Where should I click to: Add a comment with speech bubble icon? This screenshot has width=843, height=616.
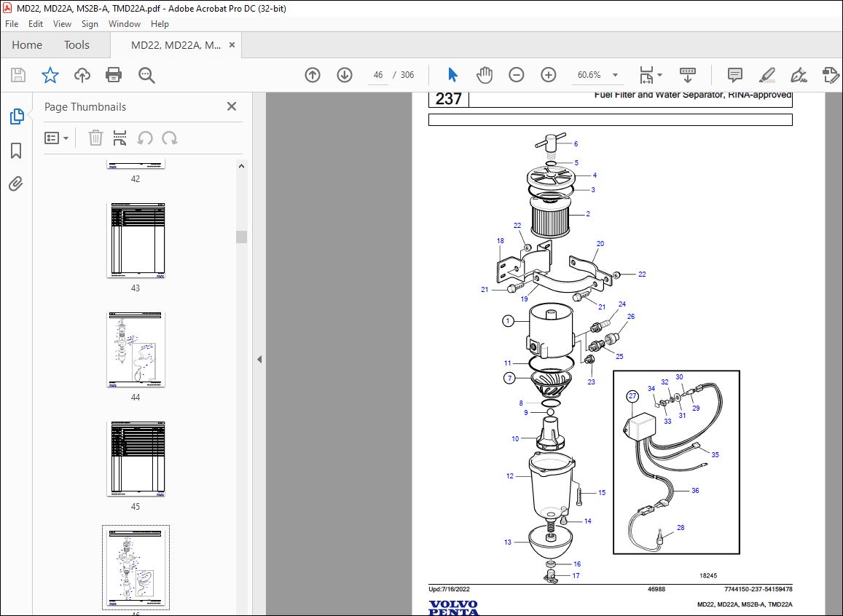[x=735, y=75]
